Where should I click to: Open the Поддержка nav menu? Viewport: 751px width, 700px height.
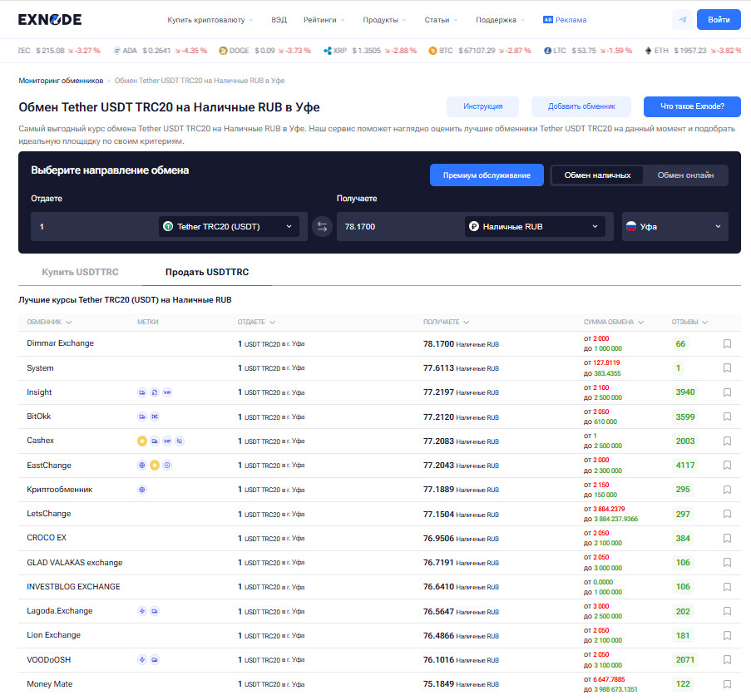coord(500,20)
